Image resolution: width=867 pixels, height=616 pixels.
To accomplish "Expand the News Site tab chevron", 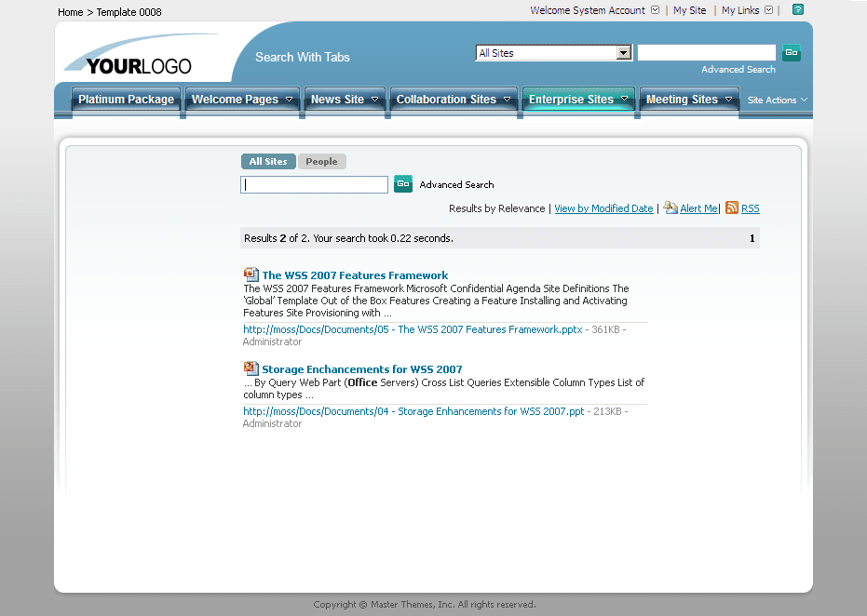I will point(375,99).
